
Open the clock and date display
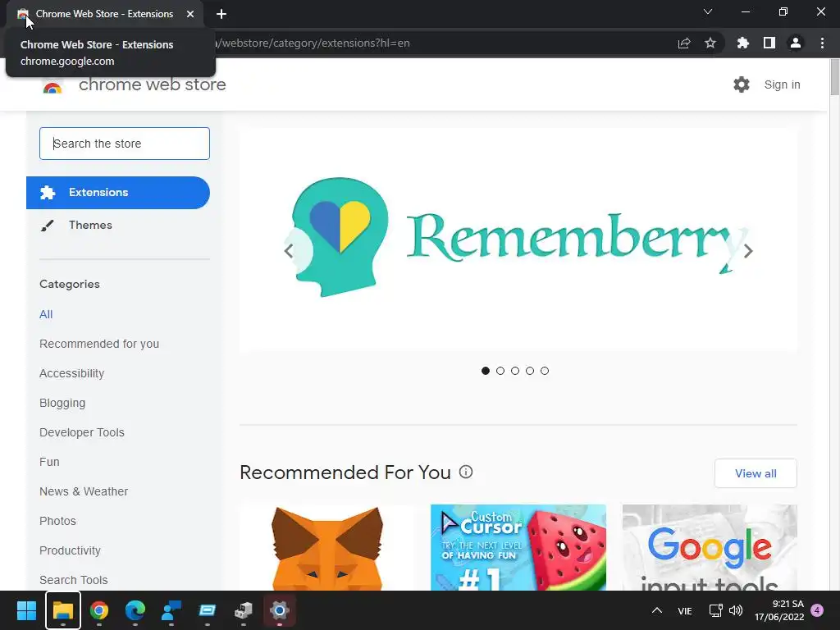click(x=779, y=610)
